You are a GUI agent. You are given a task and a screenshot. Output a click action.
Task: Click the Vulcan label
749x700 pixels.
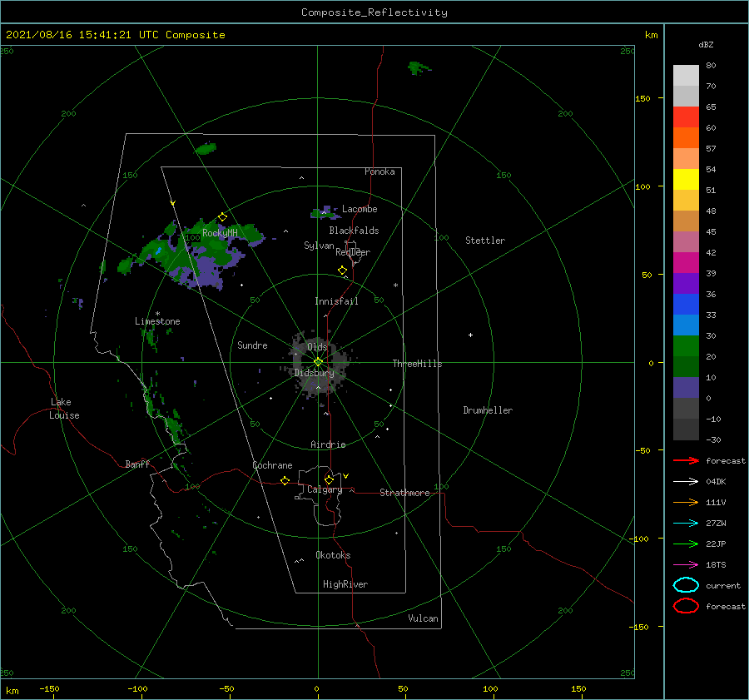click(423, 618)
